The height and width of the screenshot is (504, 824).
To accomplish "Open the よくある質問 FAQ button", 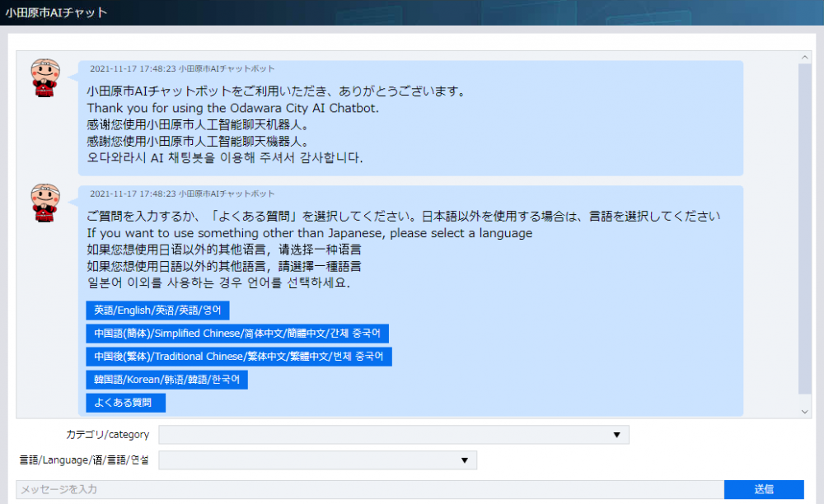I will (125, 403).
